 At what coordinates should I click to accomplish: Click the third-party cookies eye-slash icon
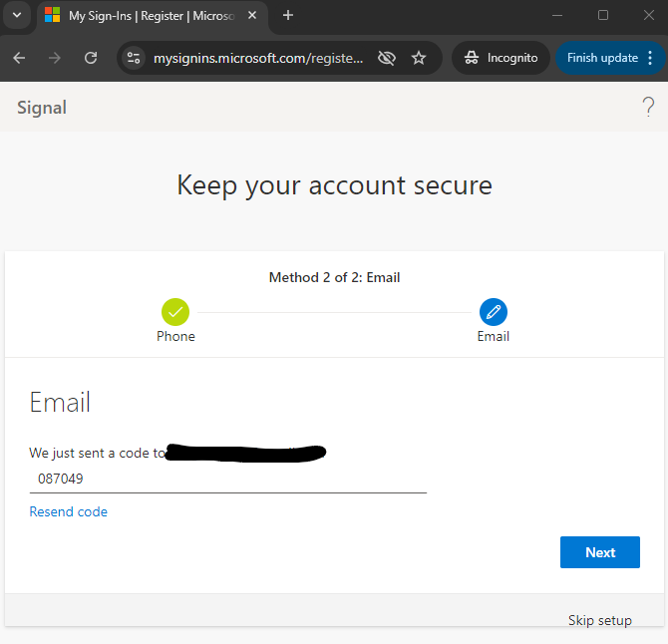[387, 58]
